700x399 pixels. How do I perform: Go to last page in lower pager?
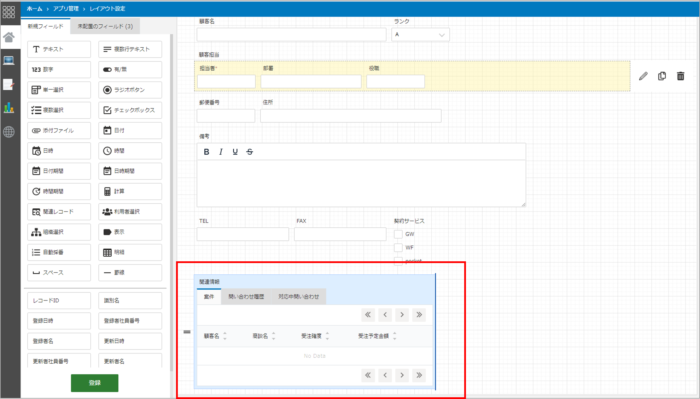(419, 375)
